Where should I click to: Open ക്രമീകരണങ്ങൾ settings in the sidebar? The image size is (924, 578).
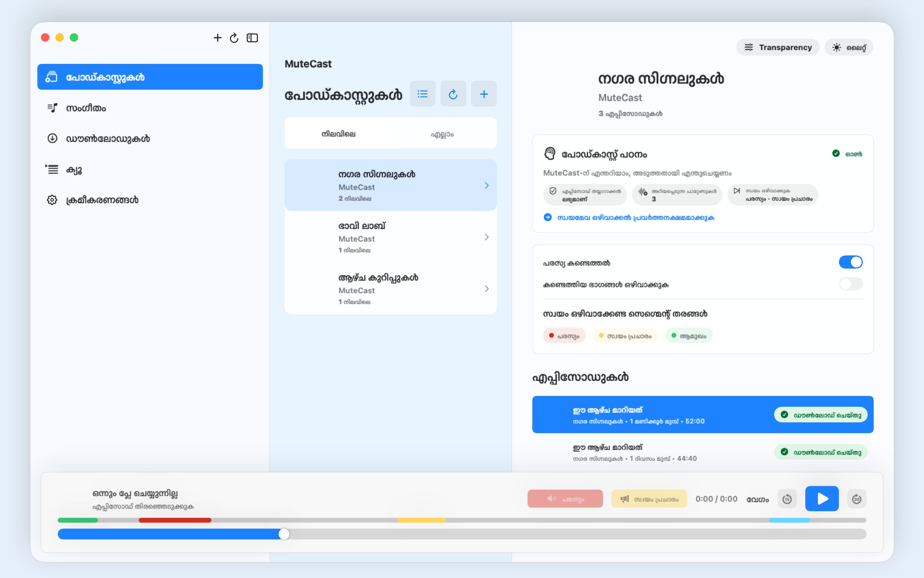click(150, 200)
